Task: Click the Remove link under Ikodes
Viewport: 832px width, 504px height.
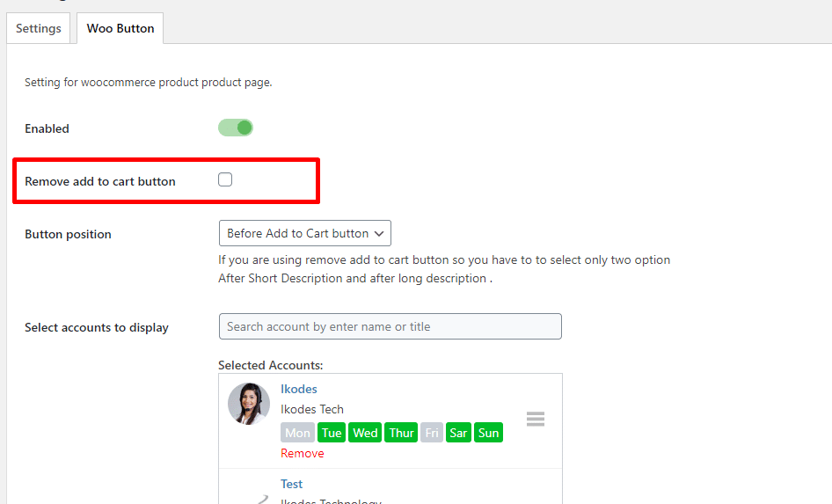Action: tap(302, 453)
